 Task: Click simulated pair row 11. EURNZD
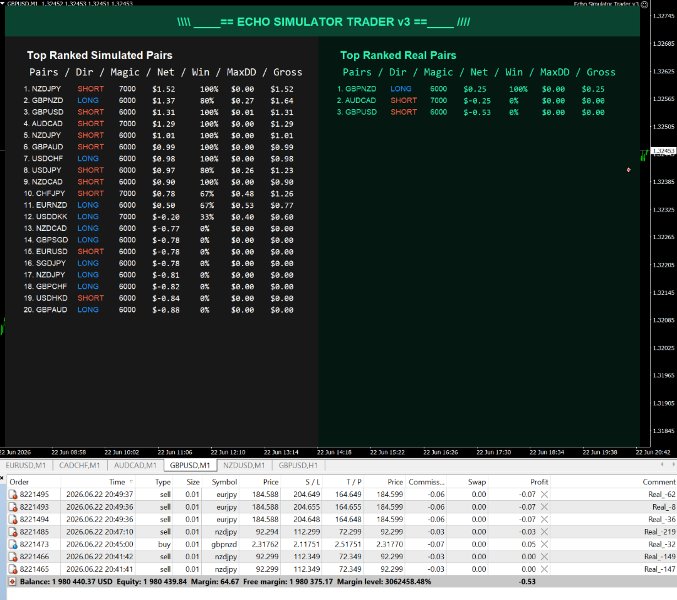pos(158,205)
